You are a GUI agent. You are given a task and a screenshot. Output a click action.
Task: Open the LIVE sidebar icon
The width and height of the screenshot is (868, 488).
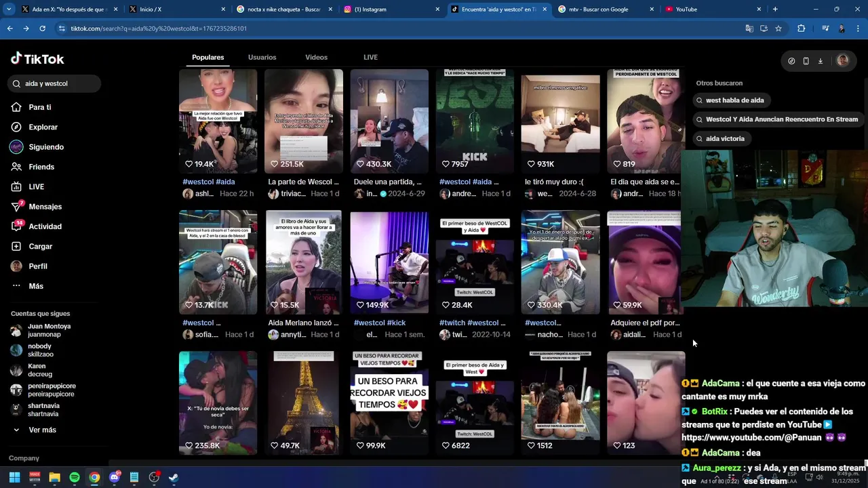coord(16,186)
